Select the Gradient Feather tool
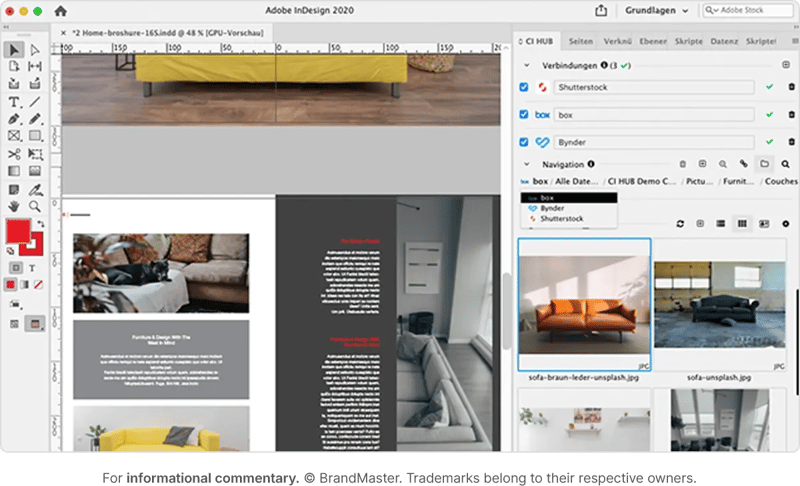 point(35,171)
